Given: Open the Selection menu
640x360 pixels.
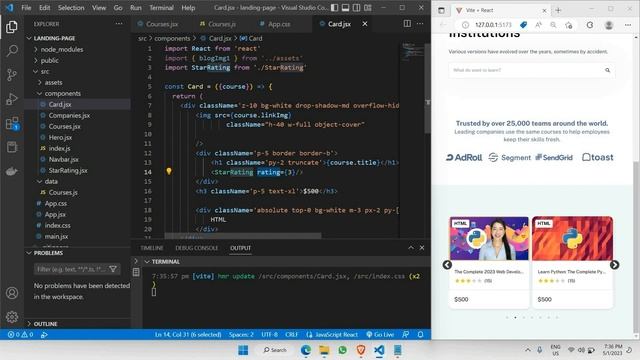Looking at the screenshot, I should coord(71,8).
